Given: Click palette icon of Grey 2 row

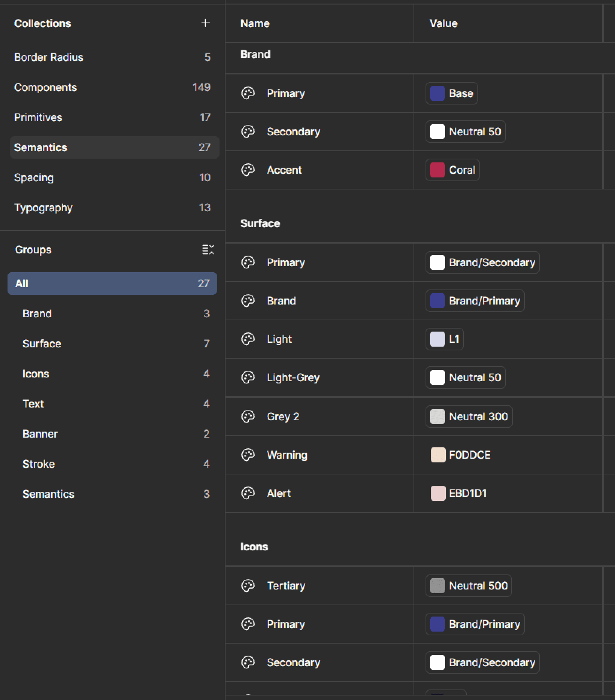Looking at the screenshot, I should [x=248, y=417].
